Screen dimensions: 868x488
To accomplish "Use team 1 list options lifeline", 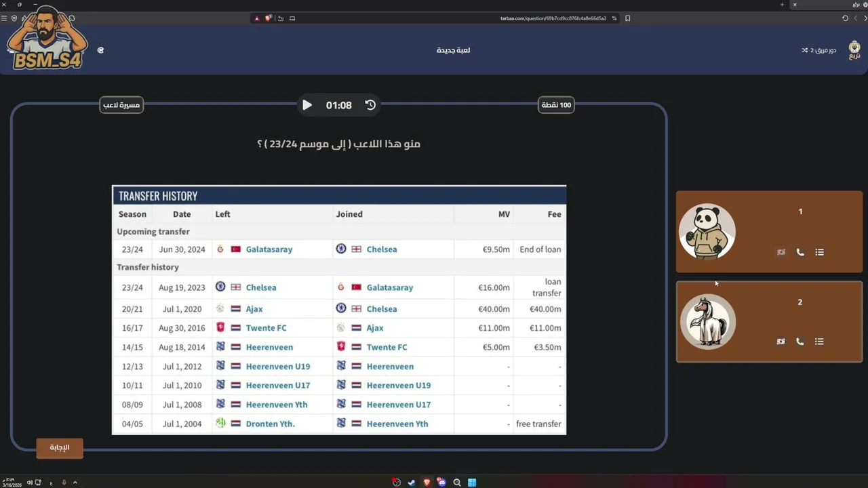I will [819, 252].
